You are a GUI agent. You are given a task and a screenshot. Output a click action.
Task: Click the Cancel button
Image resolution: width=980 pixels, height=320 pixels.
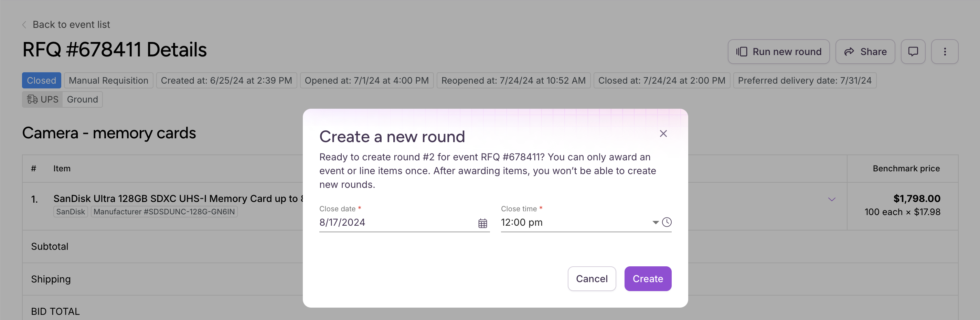[x=592, y=278]
